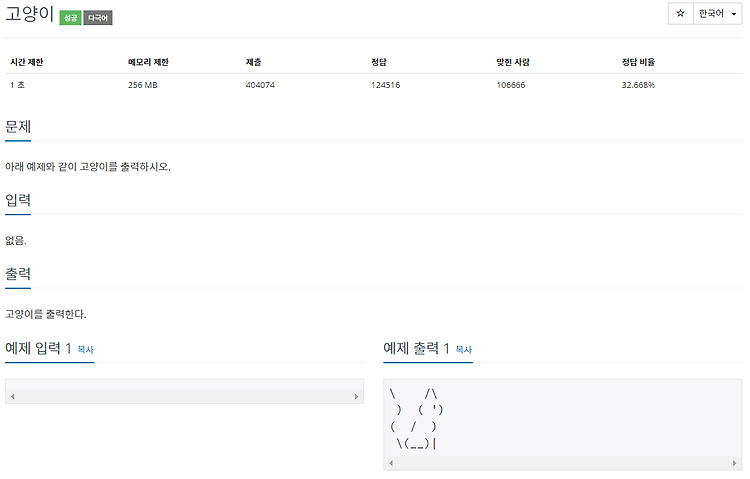Click the star favorite icon

coord(680,13)
